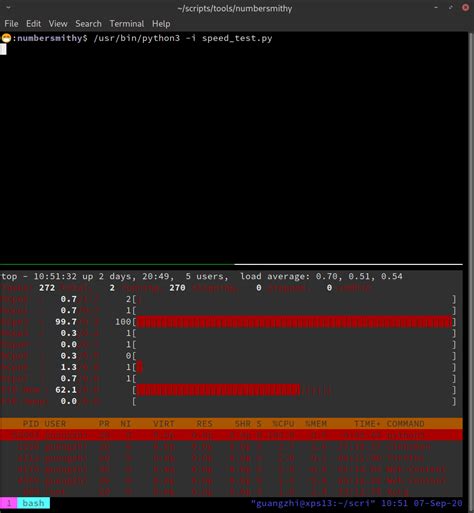The width and height of the screenshot is (474, 513).
Task: Maximize the terminal window
Action: [x=451, y=7]
